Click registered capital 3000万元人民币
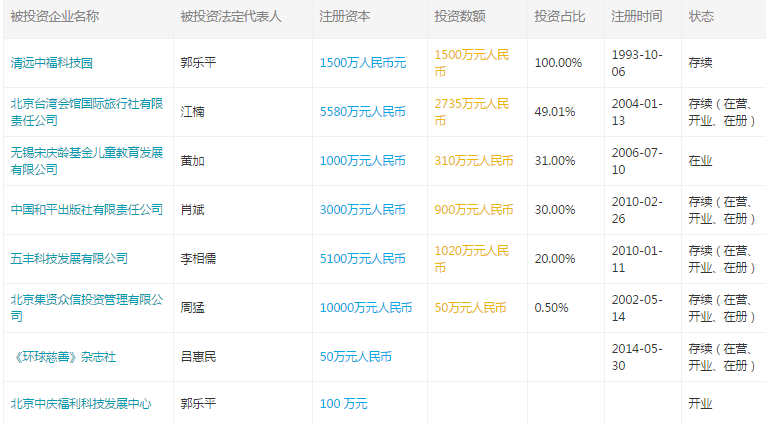The image size is (766, 425). click(362, 210)
